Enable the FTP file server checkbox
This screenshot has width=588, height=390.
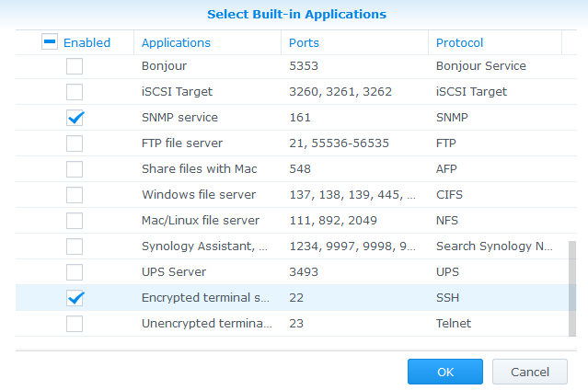75,143
